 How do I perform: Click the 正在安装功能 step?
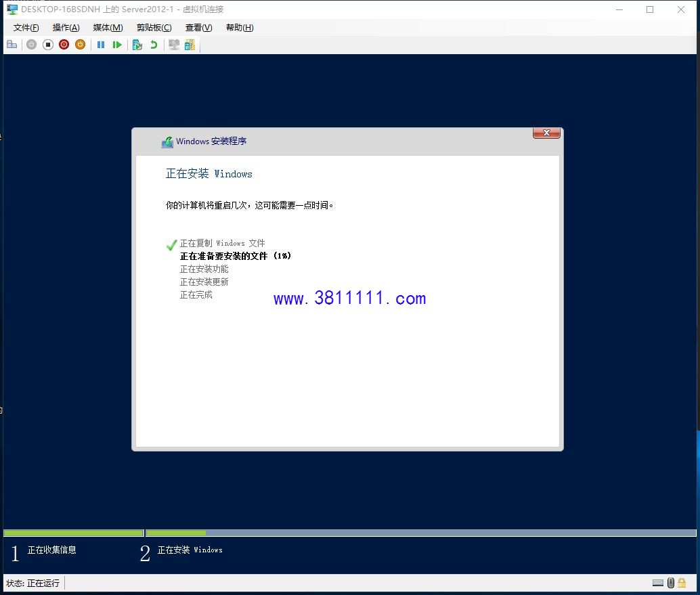[204, 269]
